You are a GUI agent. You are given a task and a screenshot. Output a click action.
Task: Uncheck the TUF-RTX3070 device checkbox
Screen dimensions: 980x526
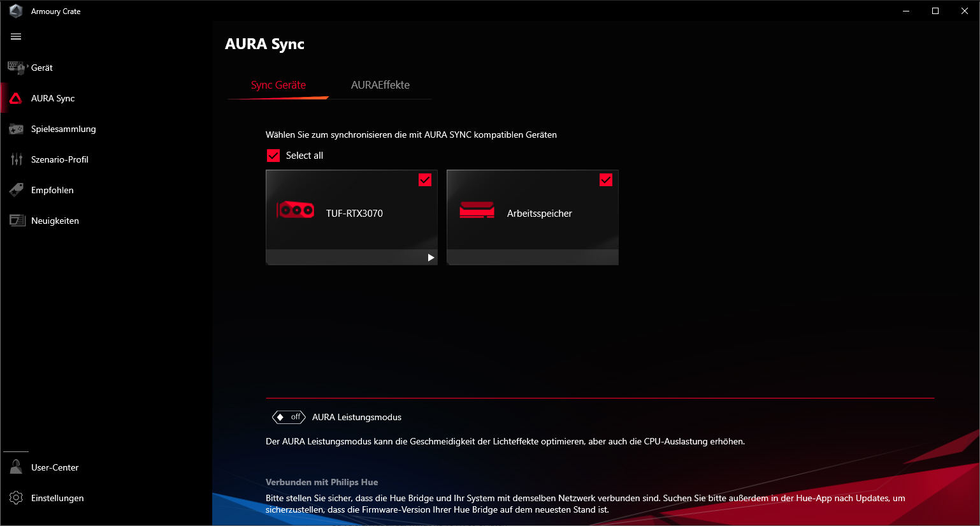click(425, 180)
